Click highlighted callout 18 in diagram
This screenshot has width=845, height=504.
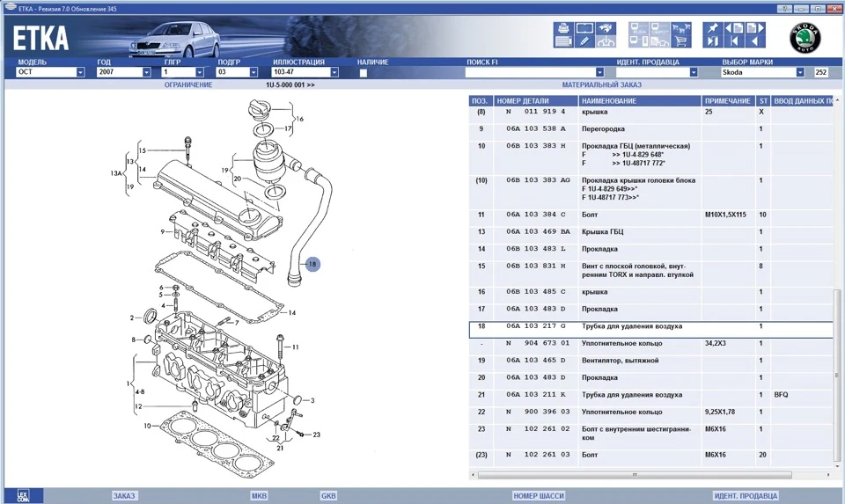coord(312,265)
